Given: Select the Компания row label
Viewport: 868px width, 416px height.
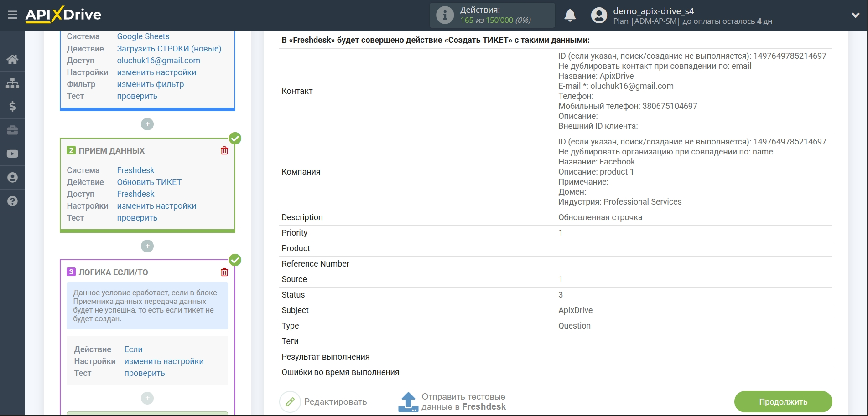Looking at the screenshot, I should 301,172.
